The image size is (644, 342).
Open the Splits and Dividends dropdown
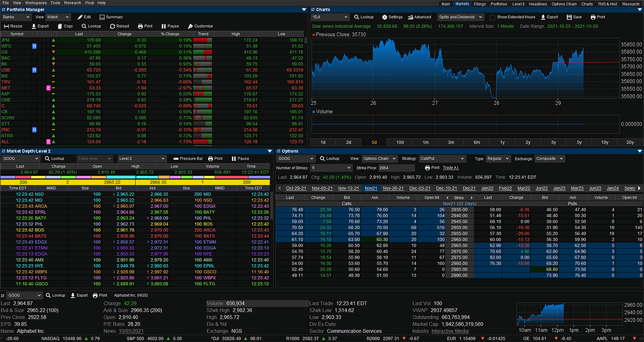[x=460, y=17]
